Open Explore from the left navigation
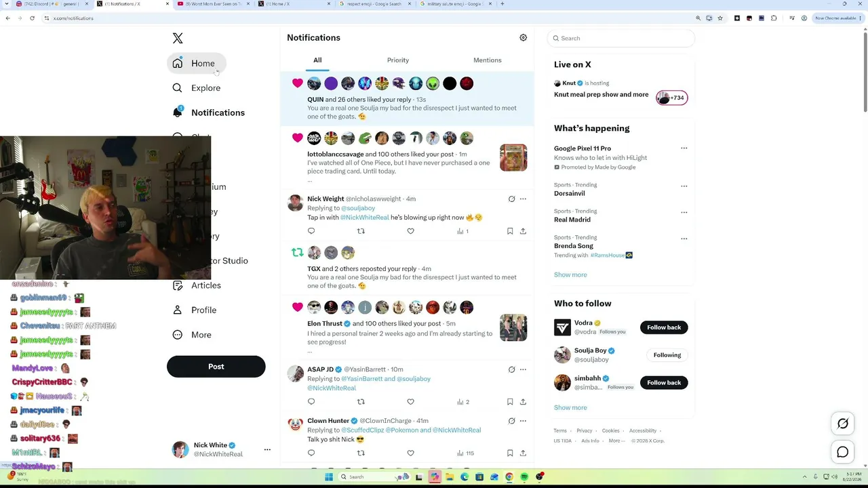 pos(197,88)
